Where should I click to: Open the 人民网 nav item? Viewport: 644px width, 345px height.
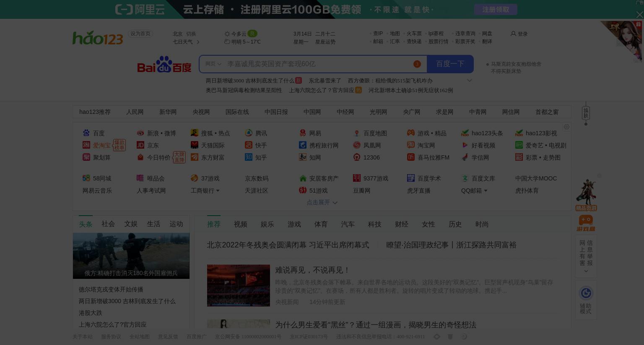tap(135, 112)
